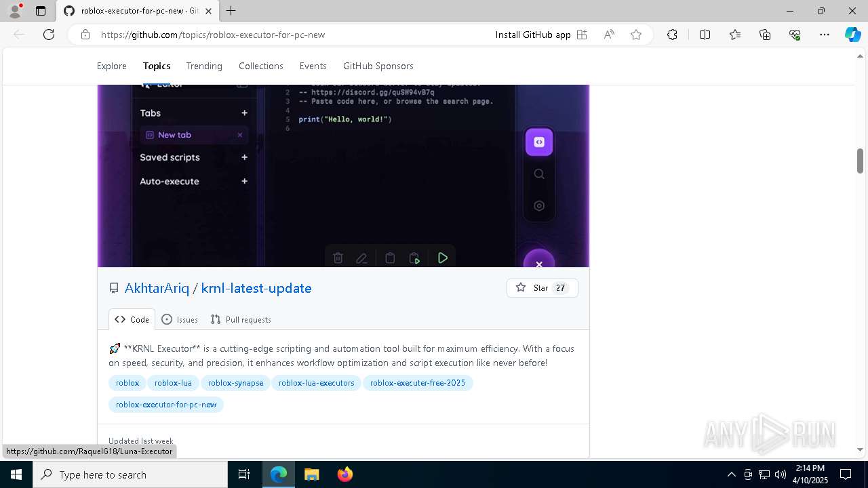This screenshot has height=488, width=868.
Task: Open the stargazer count 27
Action: click(x=561, y=288)
